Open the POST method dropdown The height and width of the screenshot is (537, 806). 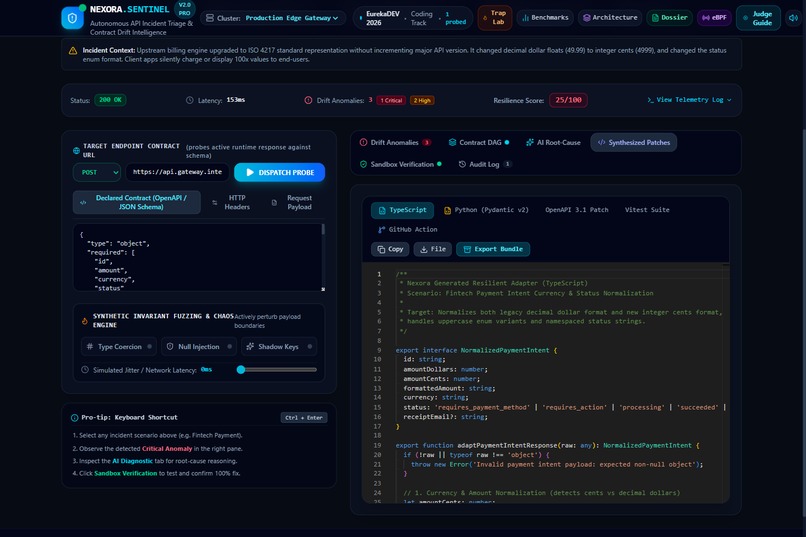pyautogui.click(x=97, y=172)
